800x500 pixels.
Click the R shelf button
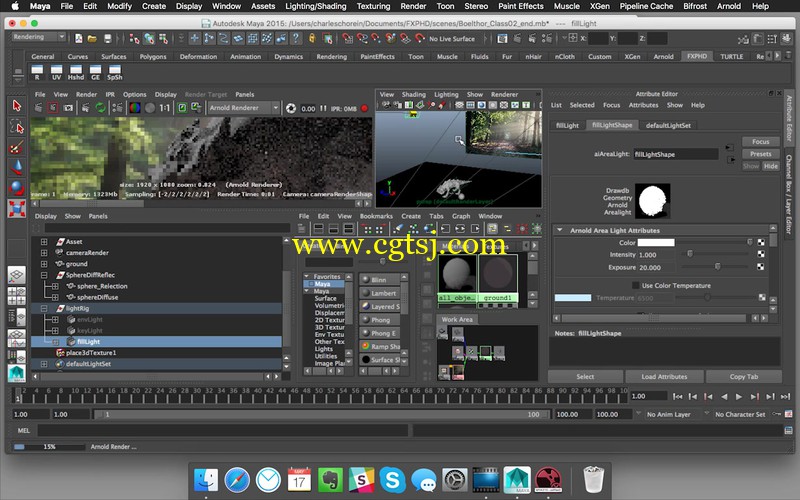[x=37, y=72]
